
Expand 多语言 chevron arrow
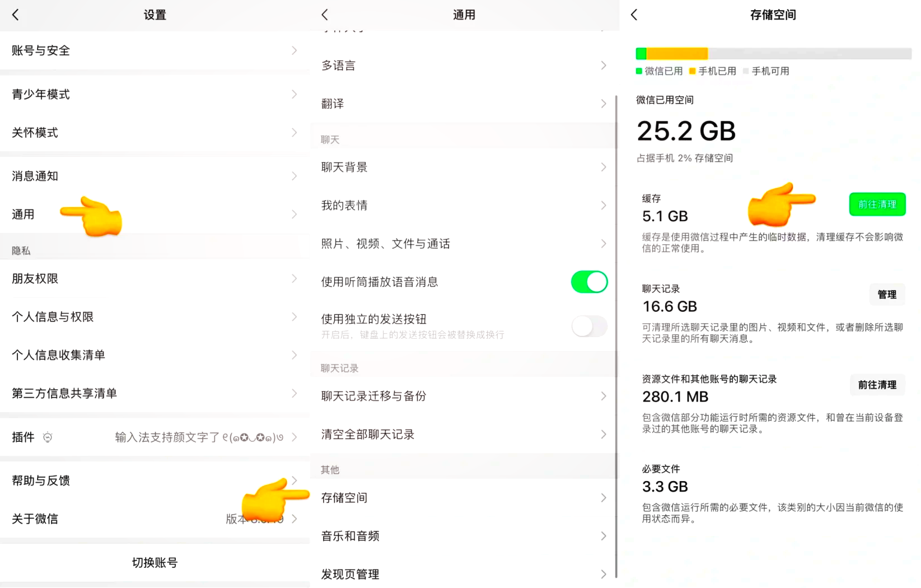[604, 66]
